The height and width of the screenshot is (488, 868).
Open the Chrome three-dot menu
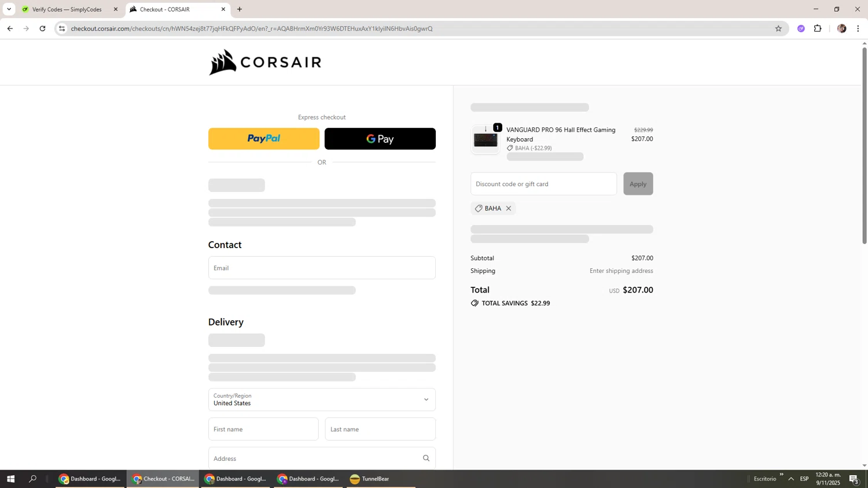[x=858, y=28]
